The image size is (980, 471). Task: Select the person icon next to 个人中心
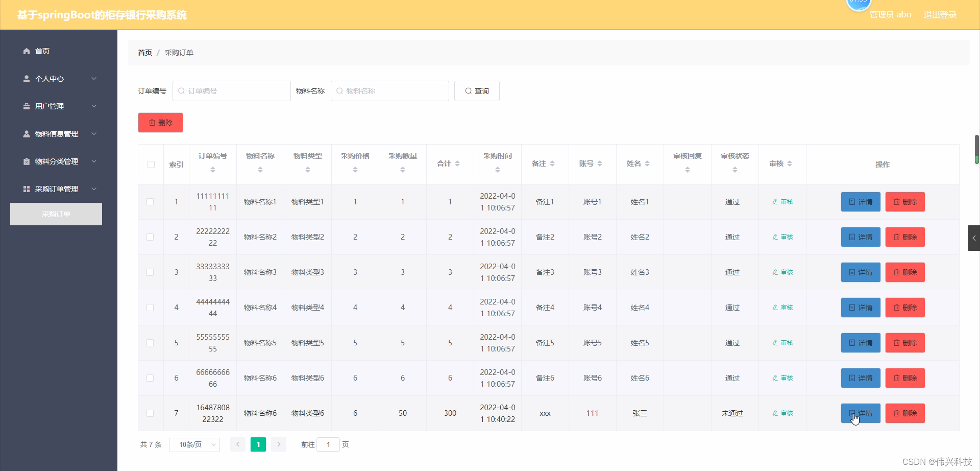coord(26,79)
